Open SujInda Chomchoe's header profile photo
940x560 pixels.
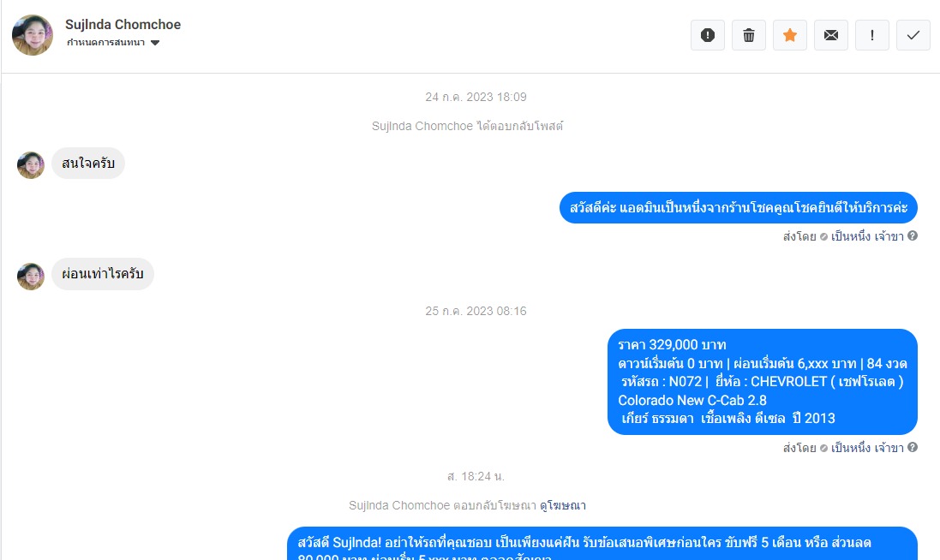click(x=33, y=35)
